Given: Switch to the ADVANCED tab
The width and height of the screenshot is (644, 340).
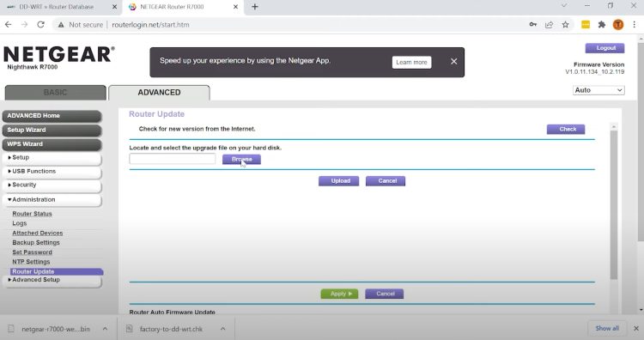Looking at the screenshot, I should (159, 93).
